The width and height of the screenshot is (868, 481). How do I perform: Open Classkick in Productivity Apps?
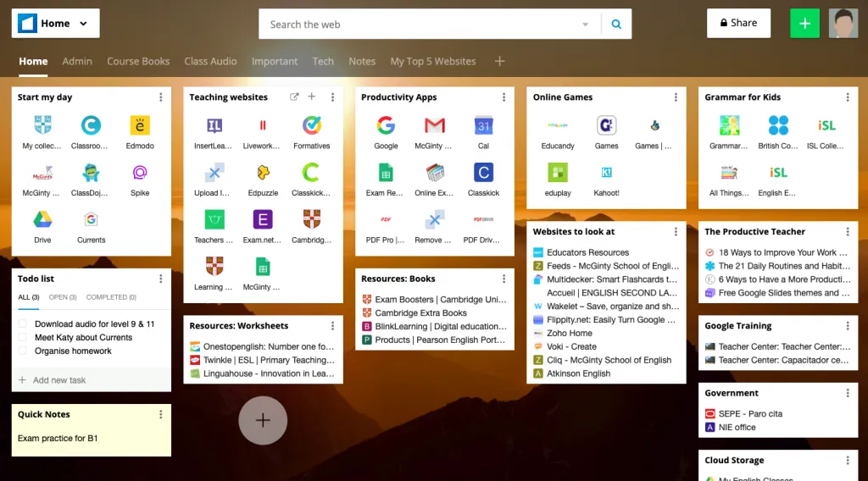click(483, 173)
